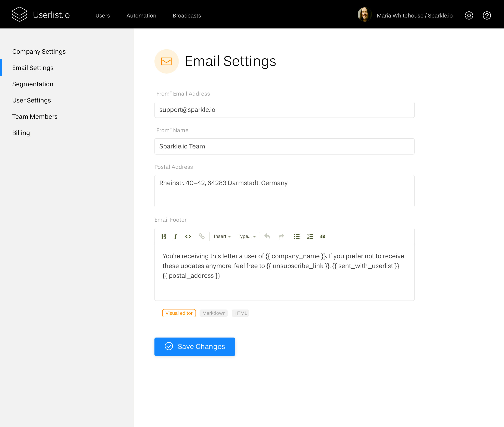Switch the footer editor to HTML mode
This screenshot has width=504, height=427.
pos(240,313)
